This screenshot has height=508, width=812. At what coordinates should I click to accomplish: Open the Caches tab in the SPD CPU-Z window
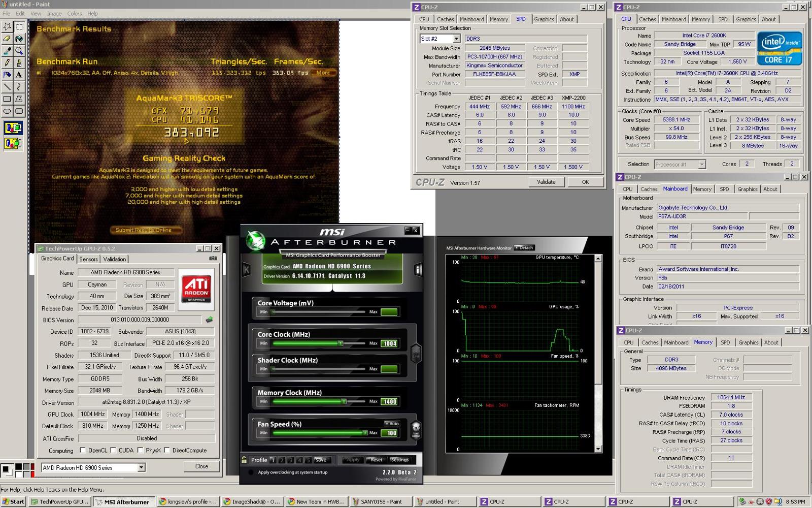[446, 19]
